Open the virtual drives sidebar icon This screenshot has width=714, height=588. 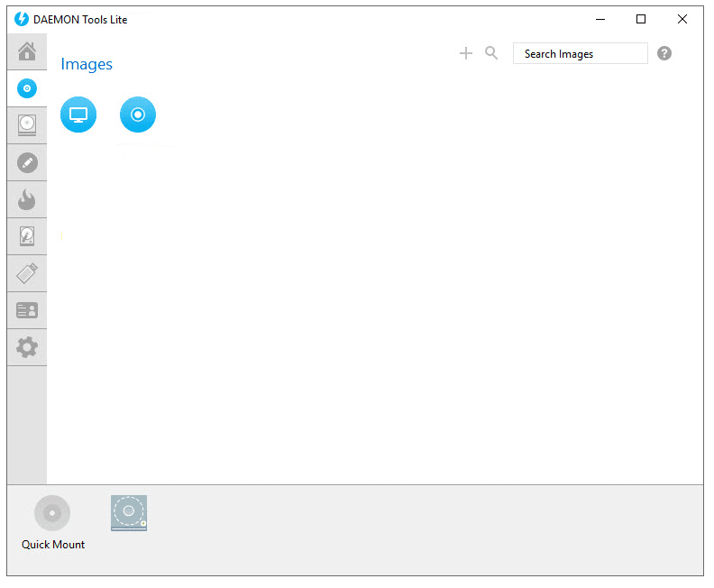[x=27, y=125]
